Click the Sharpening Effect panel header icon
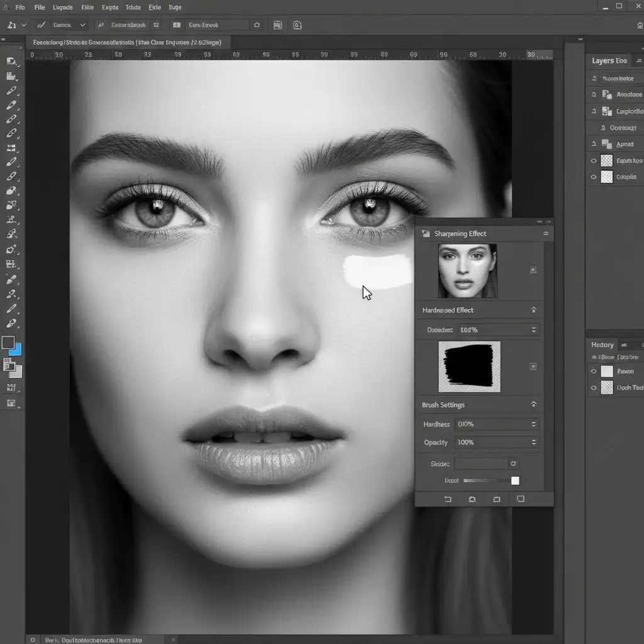Screen dimensions: 644x644 [x=426, y=234]
